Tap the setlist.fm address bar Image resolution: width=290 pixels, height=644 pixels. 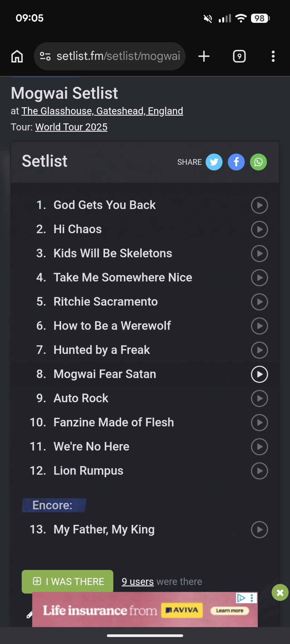click(x=118, y=56)
